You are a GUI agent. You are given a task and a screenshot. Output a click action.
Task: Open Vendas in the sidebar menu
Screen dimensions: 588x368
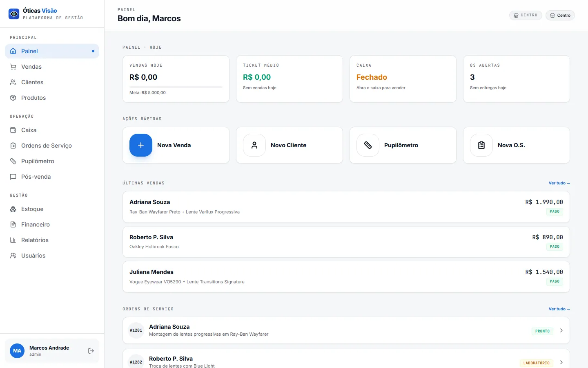point(52,67)
